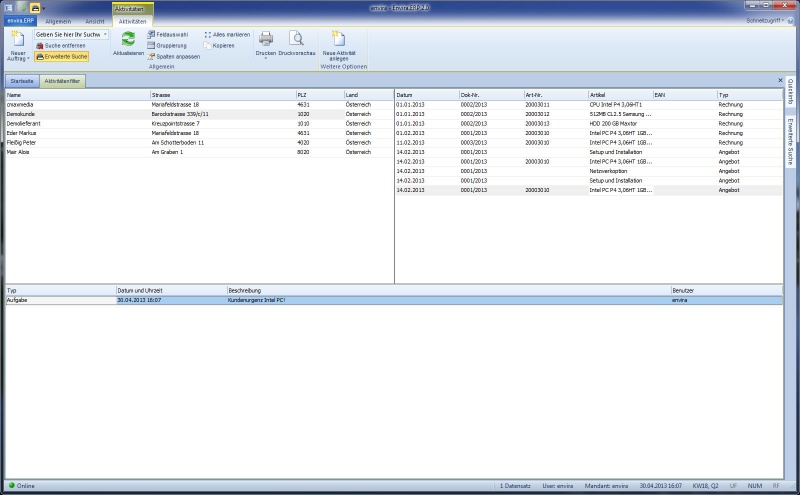Screen dimensions: 800x495
Task: Switch to the Startseite document tab
Action: coord(20,80)
